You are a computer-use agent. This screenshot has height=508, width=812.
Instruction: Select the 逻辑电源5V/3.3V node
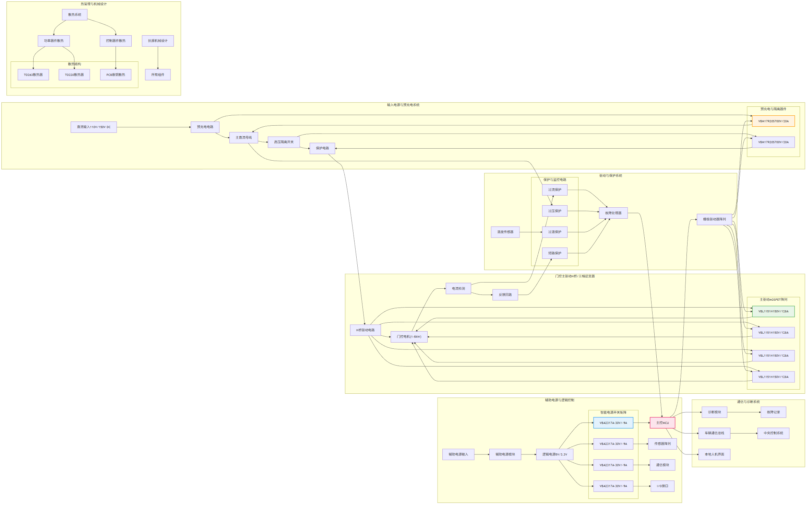[554, 454]
